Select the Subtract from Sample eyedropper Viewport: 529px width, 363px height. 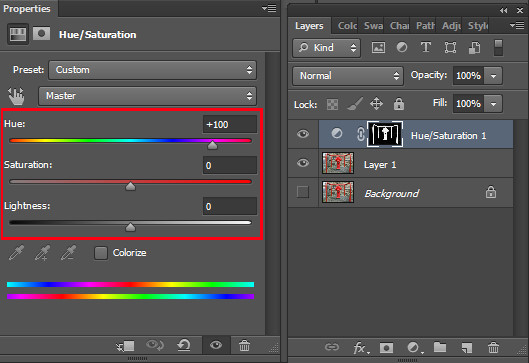[68, 253]
